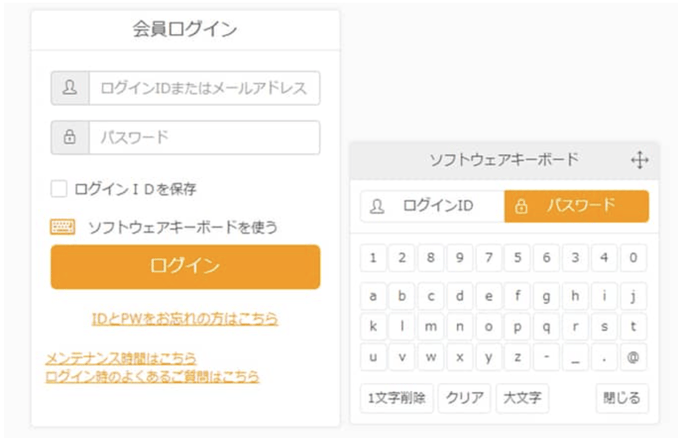Tap the s key on software keyboard
The height and width of the screenshot is (438, 680).
[x=604, y=327]
